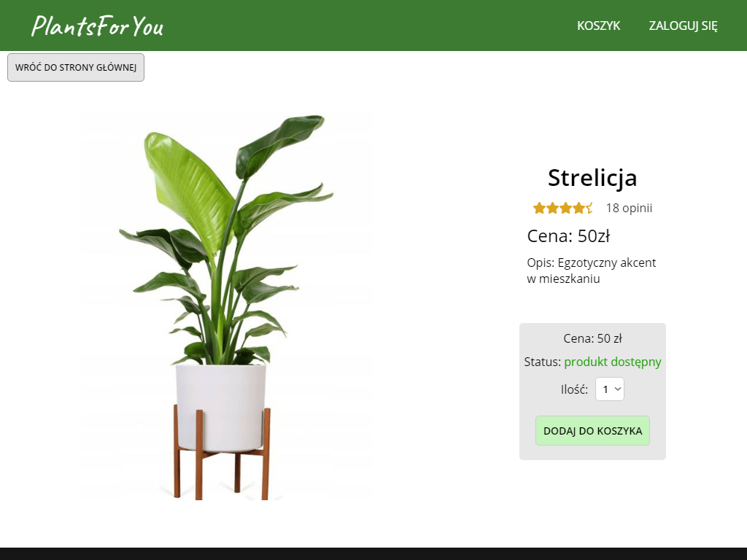Go back with Wróć do strony głównej

[x=76, y=67]
